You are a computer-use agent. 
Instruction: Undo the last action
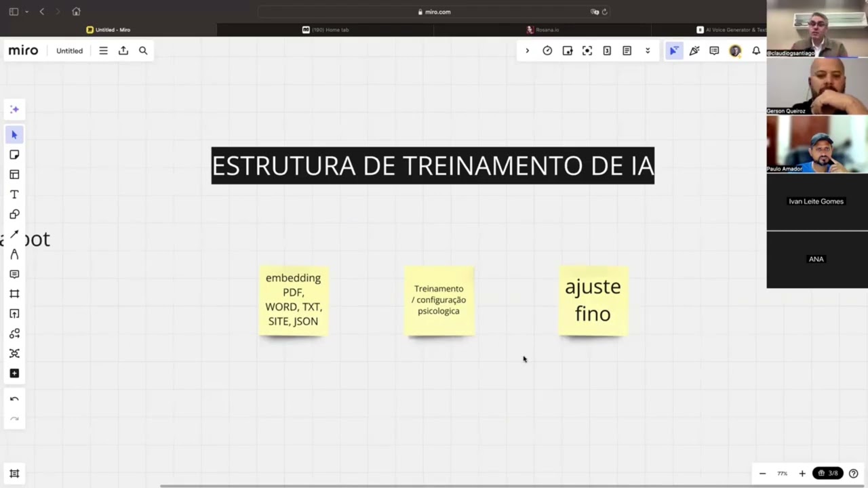pyautogui.click(x=14, y=399)
